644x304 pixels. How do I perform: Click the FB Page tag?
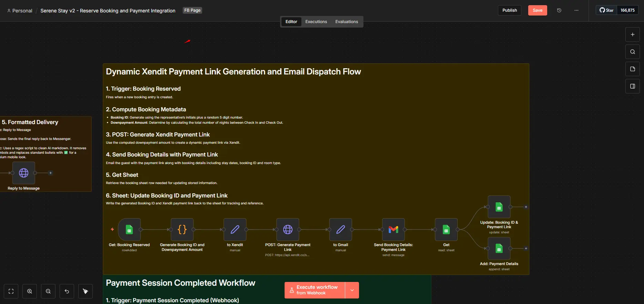point(192,10)
